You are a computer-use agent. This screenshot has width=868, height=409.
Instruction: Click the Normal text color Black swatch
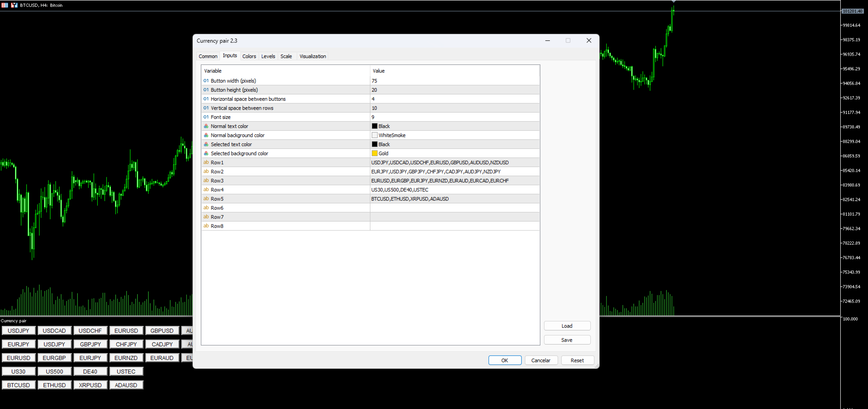375,126
